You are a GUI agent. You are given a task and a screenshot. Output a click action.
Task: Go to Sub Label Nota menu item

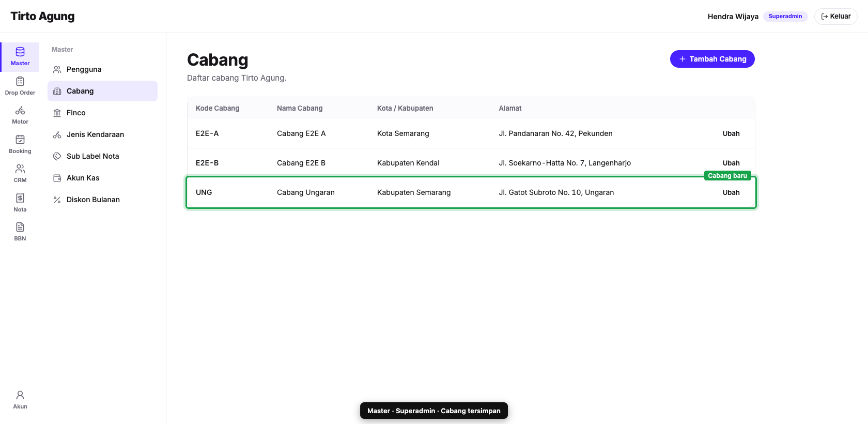tap(102, 156)
